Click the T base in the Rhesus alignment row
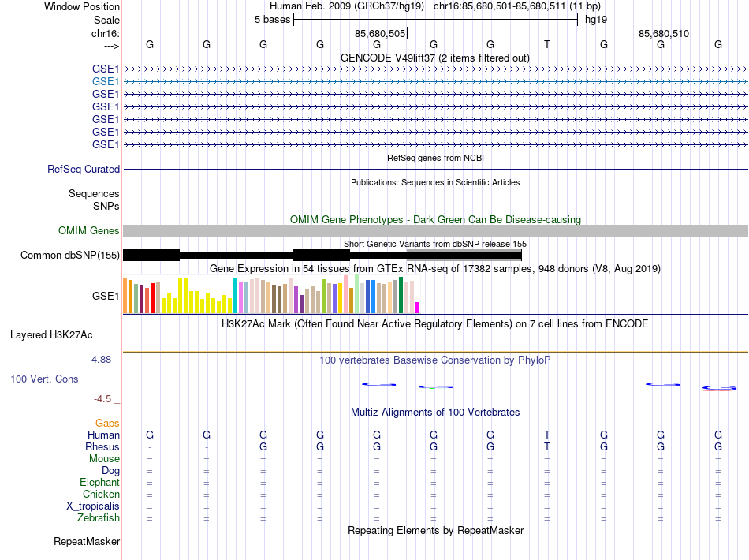The image size is (749, 560). pyautogui.click(x=547, y=446)
